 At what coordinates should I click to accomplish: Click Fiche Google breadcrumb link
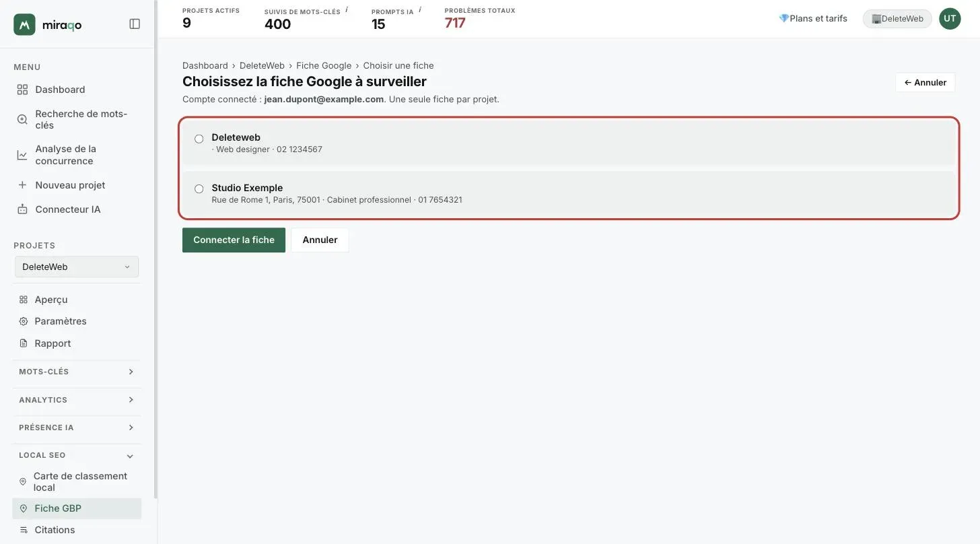tap(324, 65)
